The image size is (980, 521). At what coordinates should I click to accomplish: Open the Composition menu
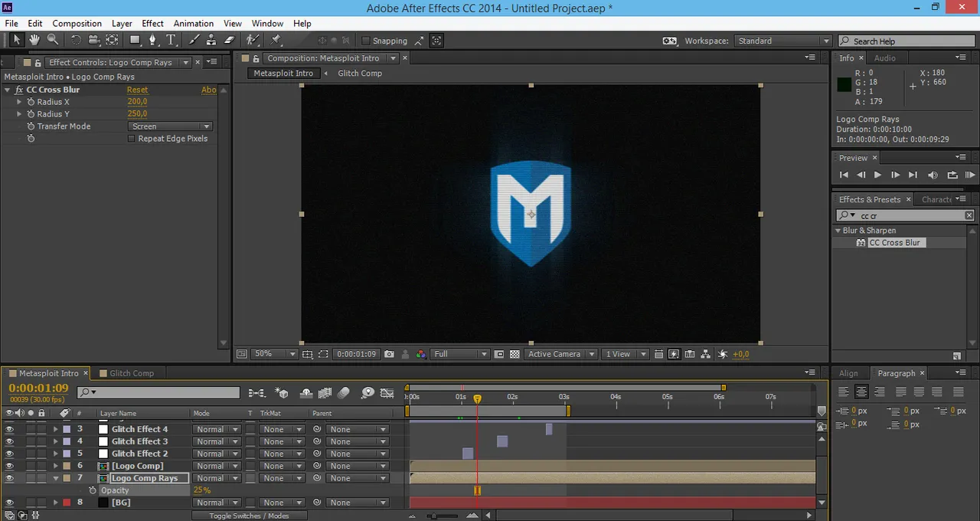click(77, 24)
